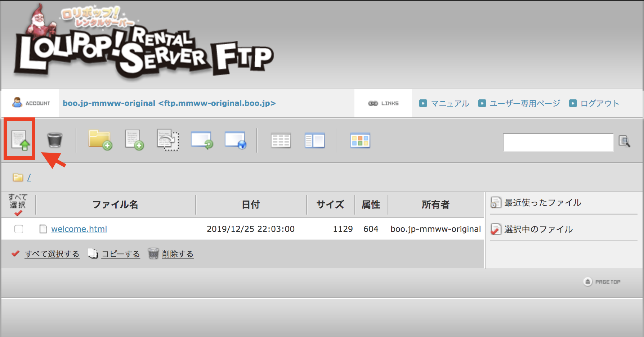Open the root folder path link

pyautogui.click(x=29, y=178)
